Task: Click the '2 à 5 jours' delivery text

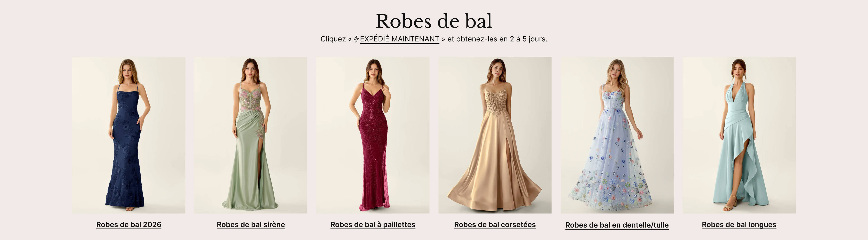Action: 528,39
